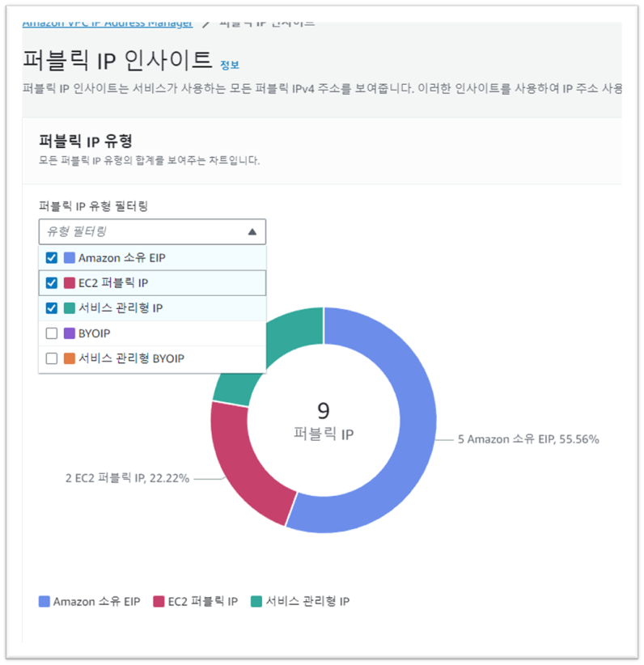Click the EC2 퍼블릭 IP legend swatch
The width and height of the screenshot is (644, 665).
click(x=159, y=601)
